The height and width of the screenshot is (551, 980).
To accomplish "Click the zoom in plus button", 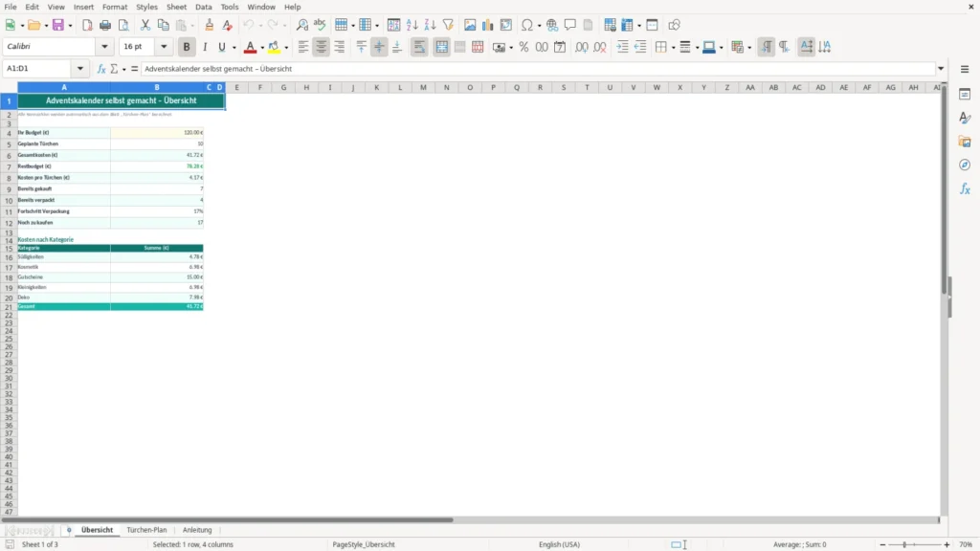I will coord(947,544).
